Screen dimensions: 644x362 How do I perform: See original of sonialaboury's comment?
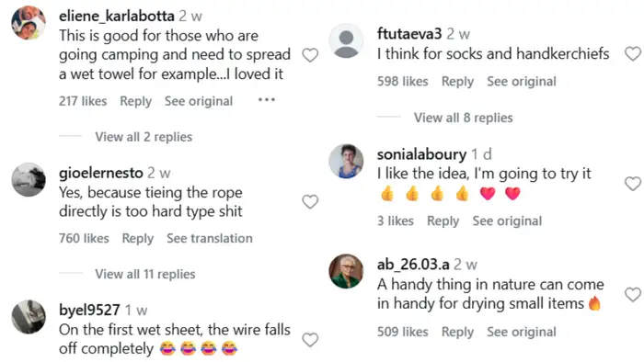[x=507, y=221]
